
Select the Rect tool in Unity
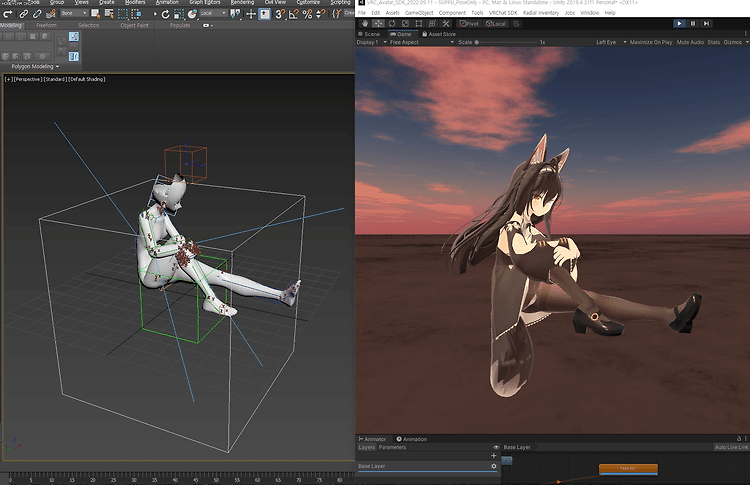pyautogui.click(x=419, y=23)
